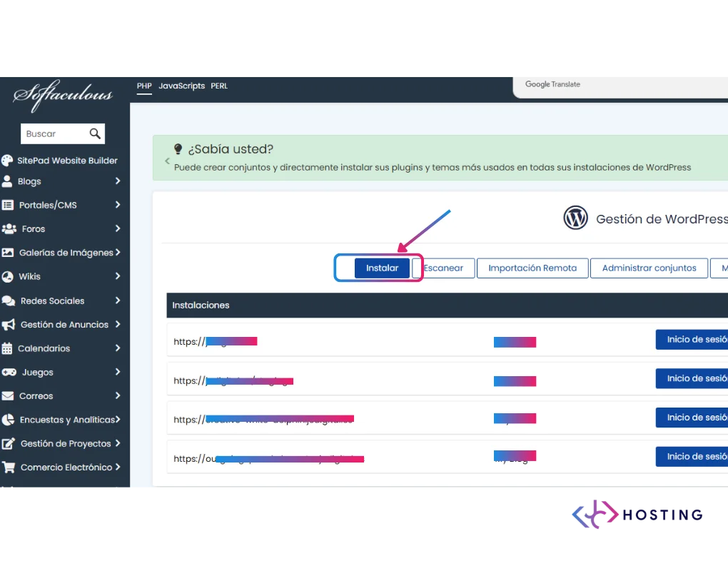Click the Instalar button
Screen dimensions: 728x571
(x=382, y=268)
